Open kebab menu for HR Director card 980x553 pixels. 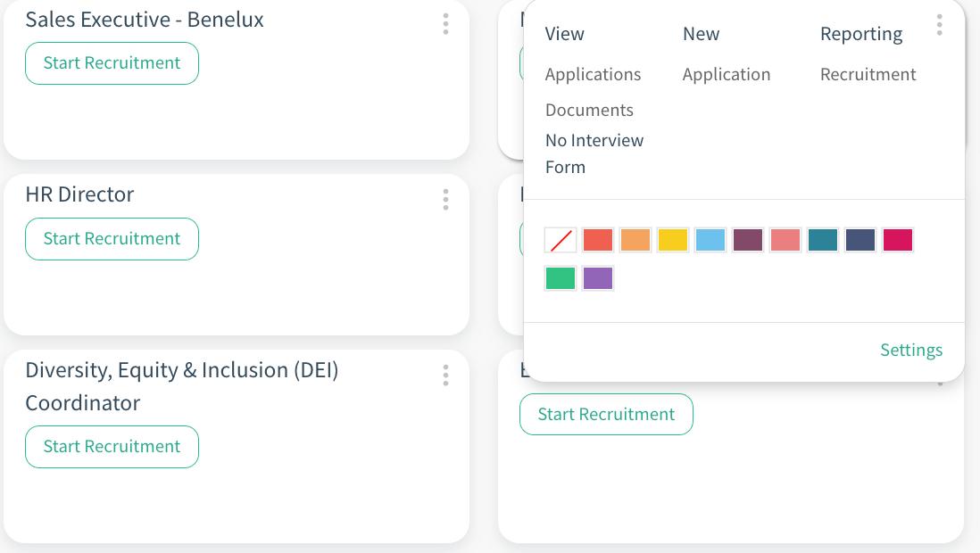(445, 200)
